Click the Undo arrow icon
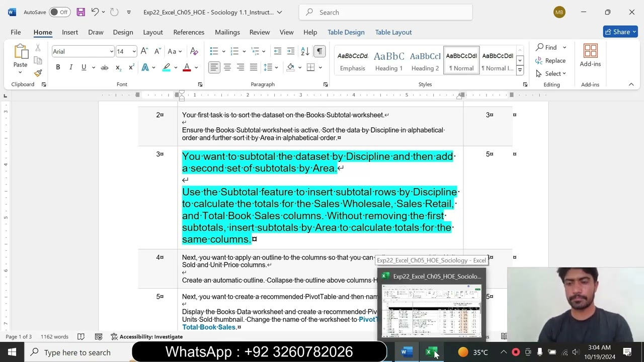This screenshot has width=644, height=362. point(95,12)
